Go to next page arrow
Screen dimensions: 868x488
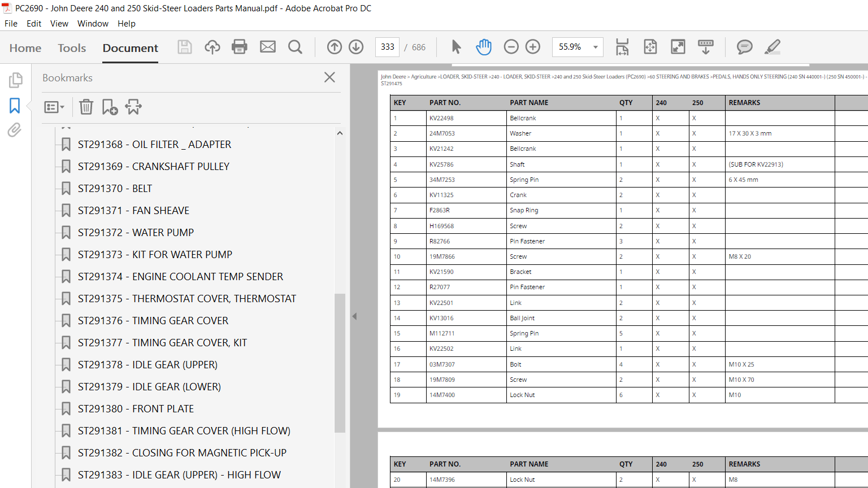click(356, 47)
